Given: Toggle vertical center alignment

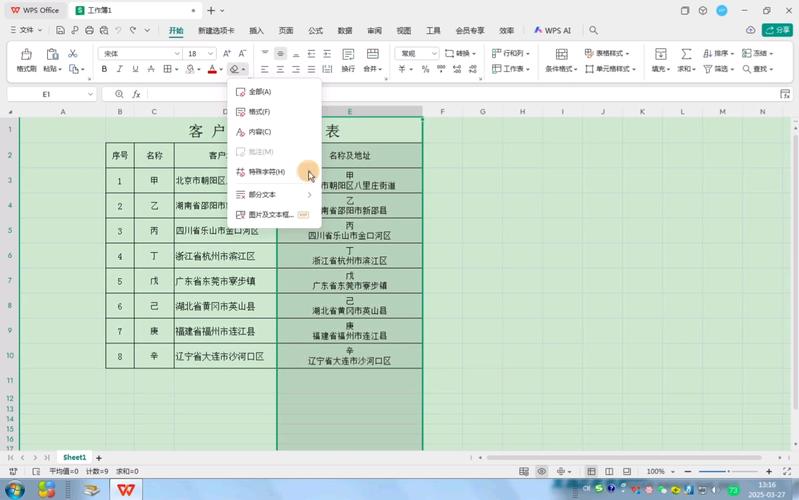Looking at the screenshot, I should 280,54.
